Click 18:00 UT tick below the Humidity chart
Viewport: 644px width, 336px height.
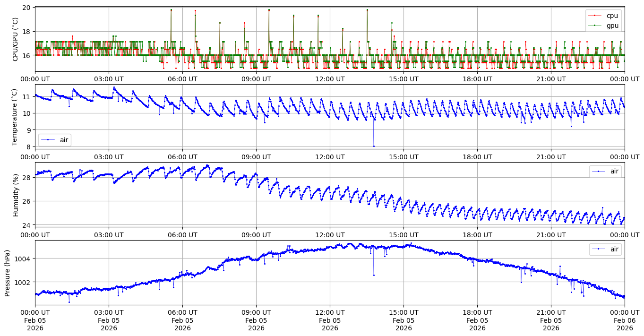[477, 234]
